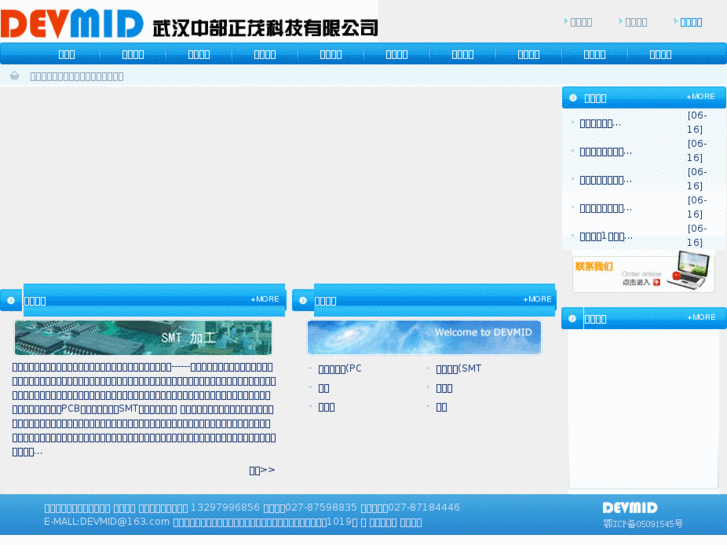Click the white DEVMID logo in the footer
Screen dimensions: 727x545
tap(630, 508)
